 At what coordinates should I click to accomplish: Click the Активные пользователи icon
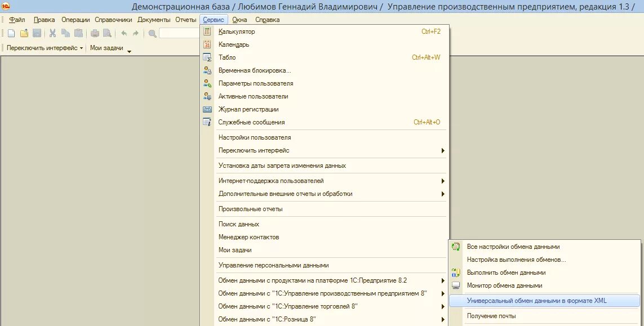tap(207, 96)
